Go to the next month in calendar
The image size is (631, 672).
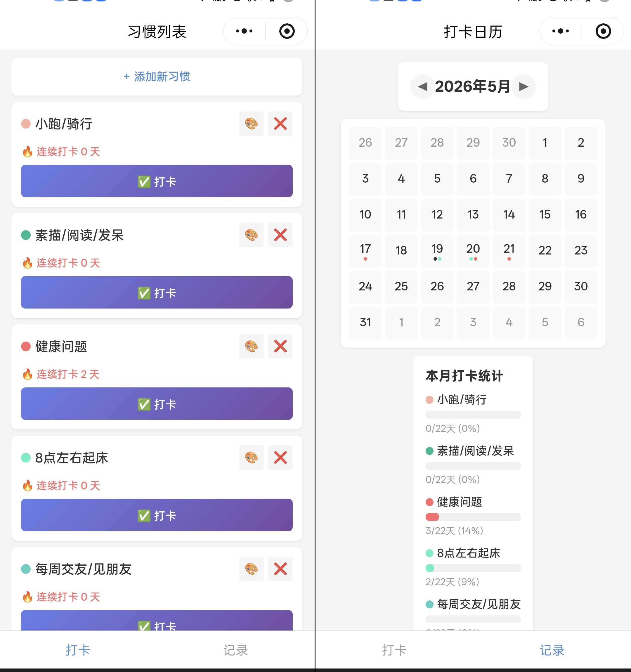[523, 86]
